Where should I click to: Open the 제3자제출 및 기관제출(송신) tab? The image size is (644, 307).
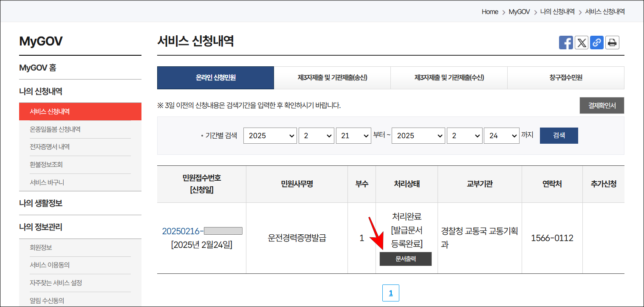332,78
